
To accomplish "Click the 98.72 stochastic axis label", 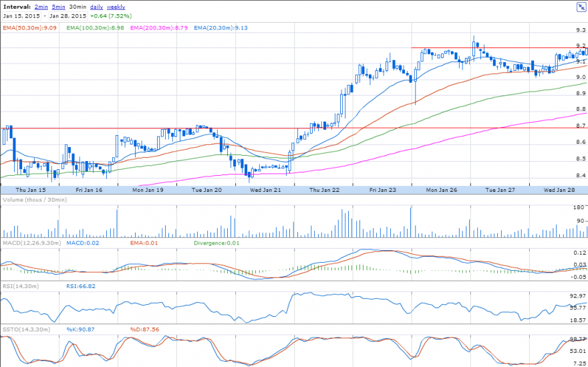I will coord(578,339).
